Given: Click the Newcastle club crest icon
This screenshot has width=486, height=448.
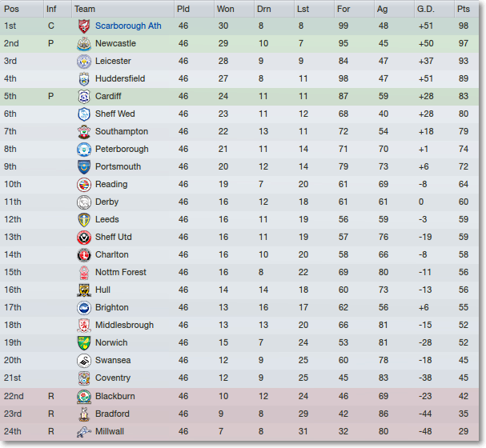Looking at the screenshot, I should coord(84,44).
